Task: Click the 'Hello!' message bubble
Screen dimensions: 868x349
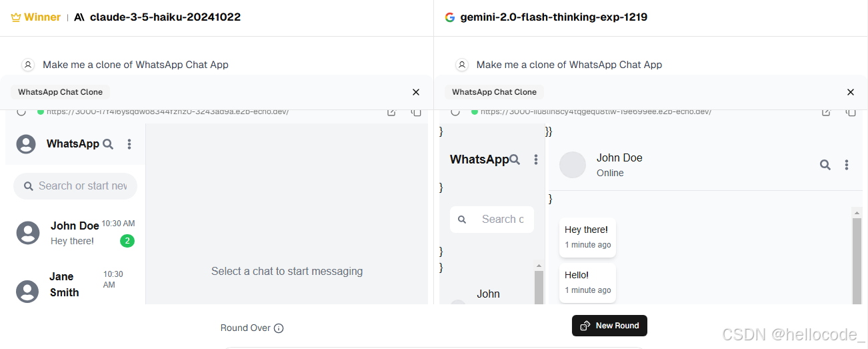Action: [587, 282]
